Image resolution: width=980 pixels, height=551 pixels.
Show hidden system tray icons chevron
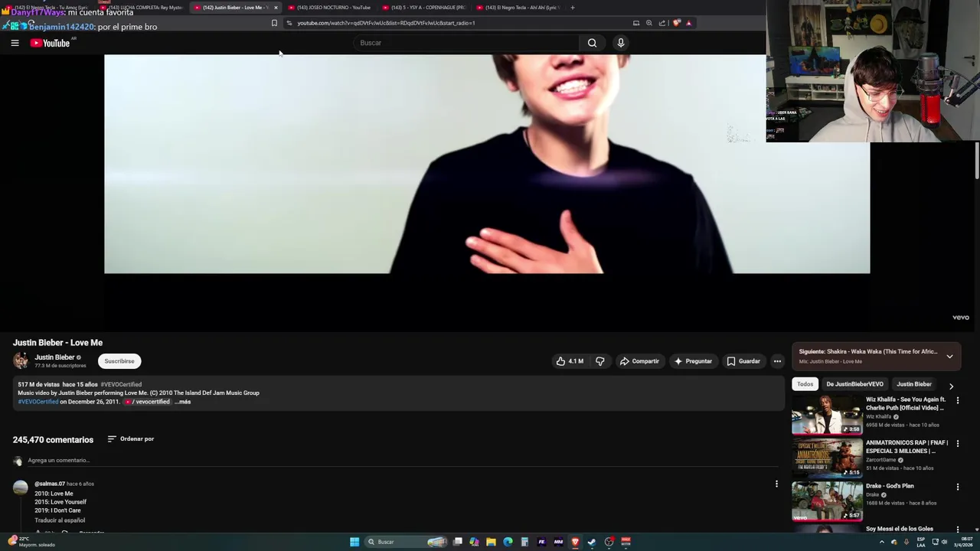[881, 542]
